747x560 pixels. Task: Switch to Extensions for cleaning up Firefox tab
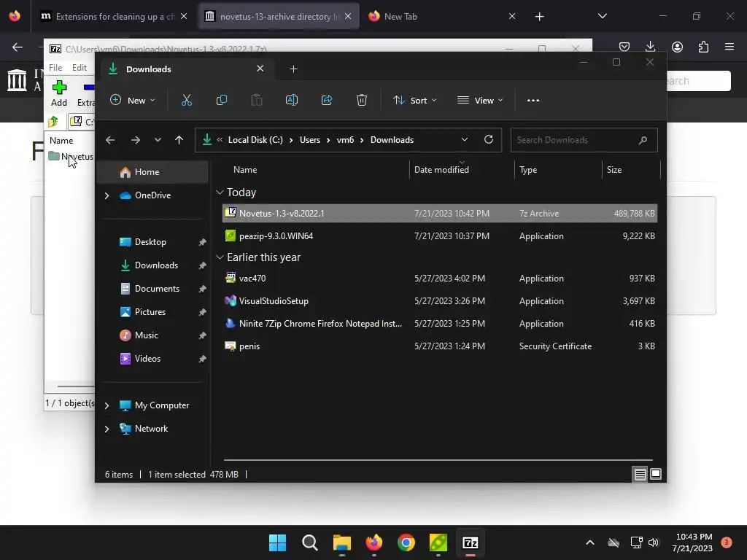pyautogui.click(x=113, y=16)
